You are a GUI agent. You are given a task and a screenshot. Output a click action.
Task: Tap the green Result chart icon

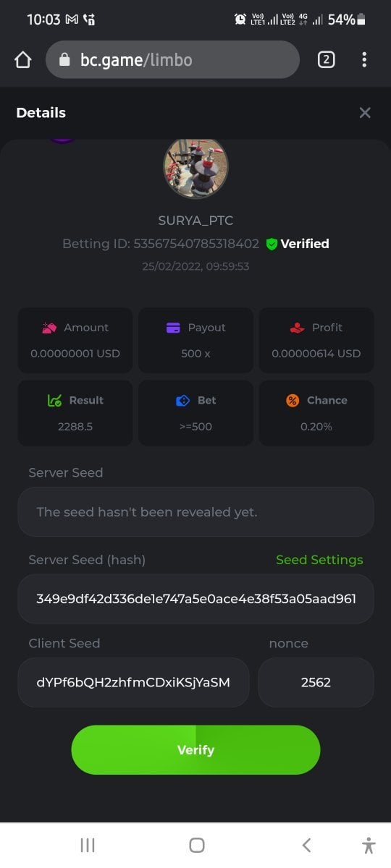click(54, 401)
